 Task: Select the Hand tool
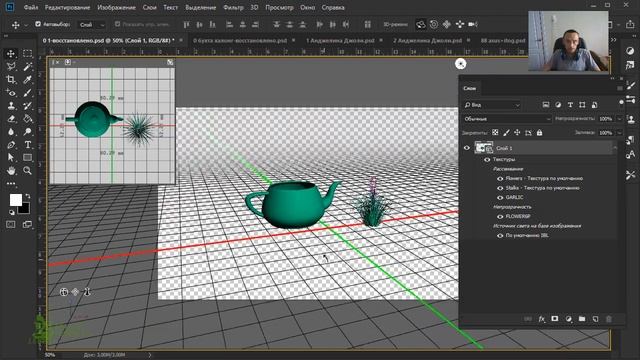pos(11,171)
